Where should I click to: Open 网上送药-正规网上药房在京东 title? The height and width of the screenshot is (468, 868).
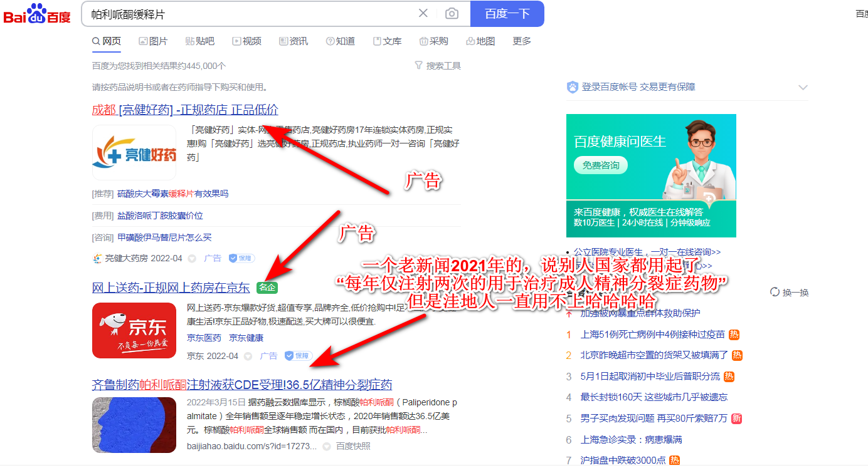(171, 288)
